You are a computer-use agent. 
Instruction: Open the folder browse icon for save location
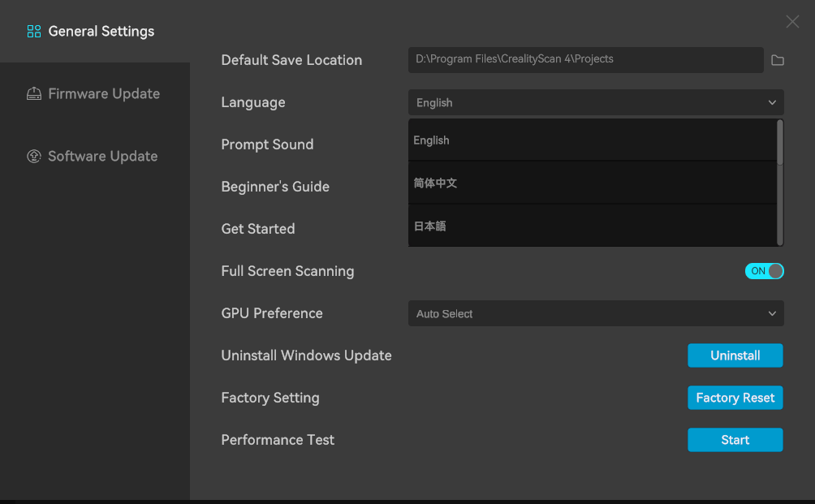[x=778, y=60]
